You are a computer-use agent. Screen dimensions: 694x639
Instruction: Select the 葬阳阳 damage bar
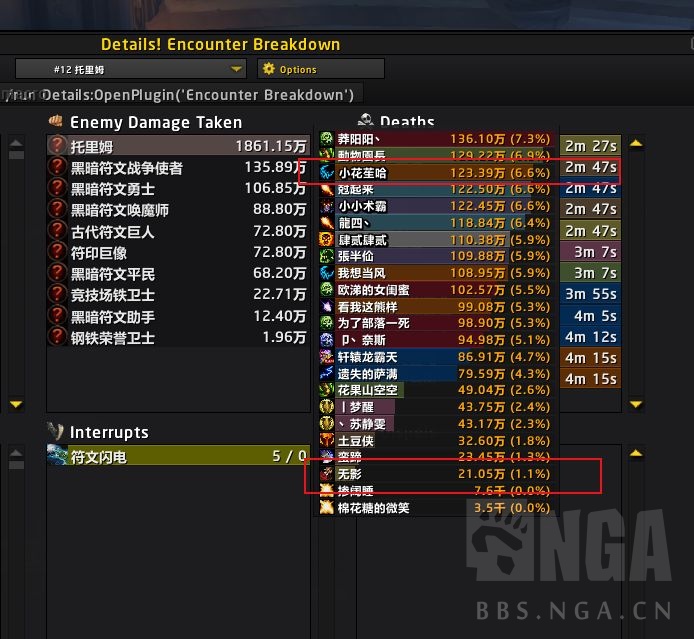[438, 139]
